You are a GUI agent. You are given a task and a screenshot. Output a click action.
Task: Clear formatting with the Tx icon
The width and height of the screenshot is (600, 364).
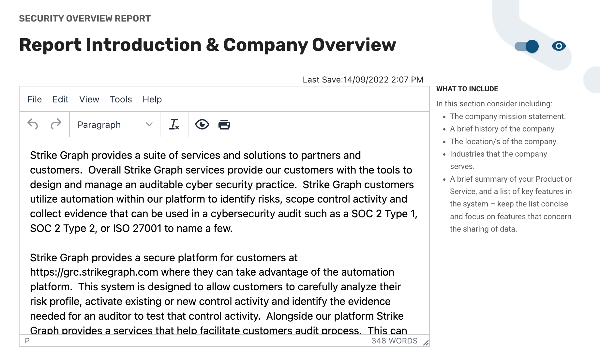pyautogui.click(x=174, y=124)
